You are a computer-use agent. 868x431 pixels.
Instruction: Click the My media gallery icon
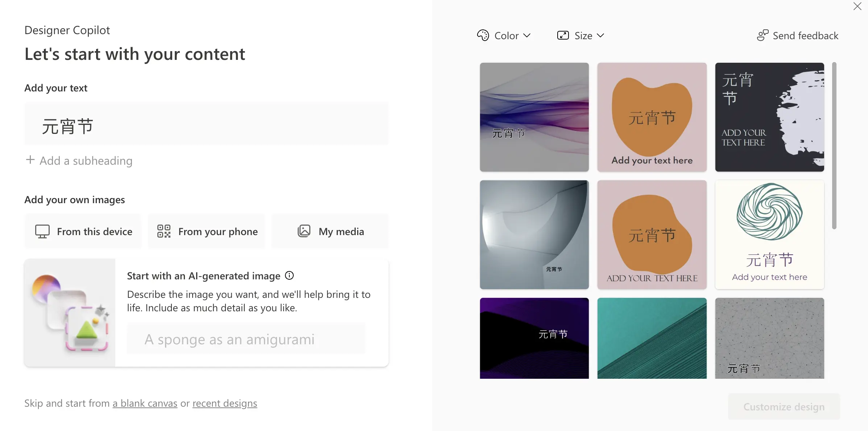tap(304, 231)
